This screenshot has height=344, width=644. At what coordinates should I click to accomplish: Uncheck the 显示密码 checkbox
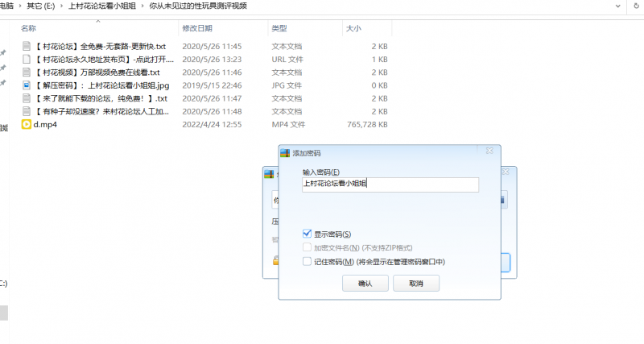tap(307, 234)
